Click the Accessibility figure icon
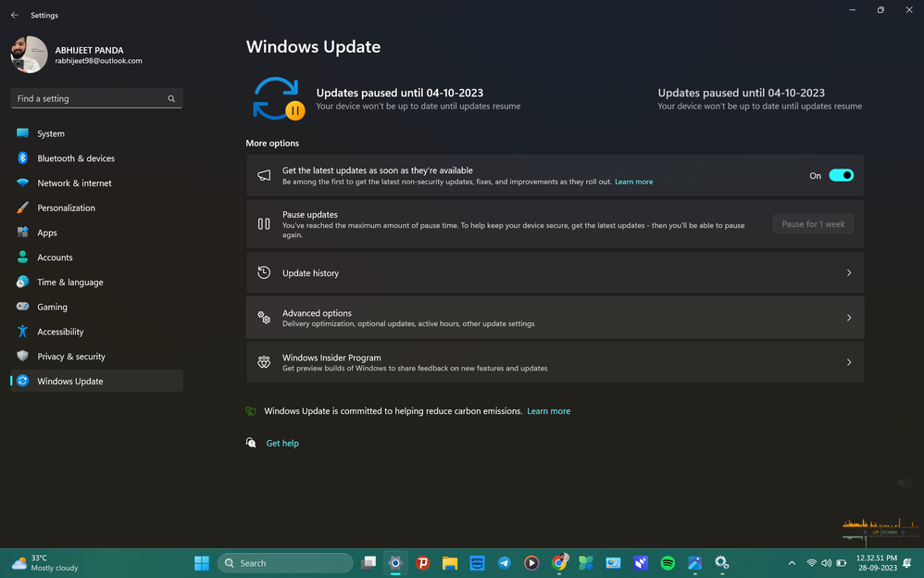924x578 pixels. coord(22,332)
